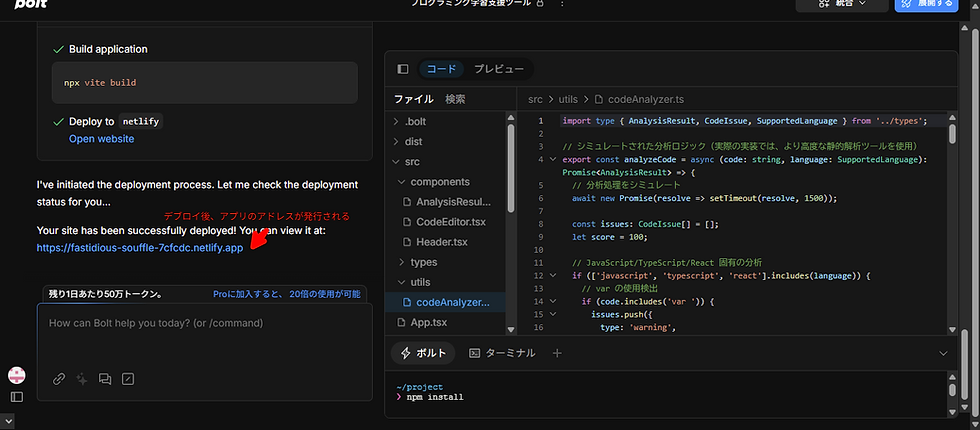Click the npx vite build command block
This screenshot has height=430, width=980.
[205, 82]
